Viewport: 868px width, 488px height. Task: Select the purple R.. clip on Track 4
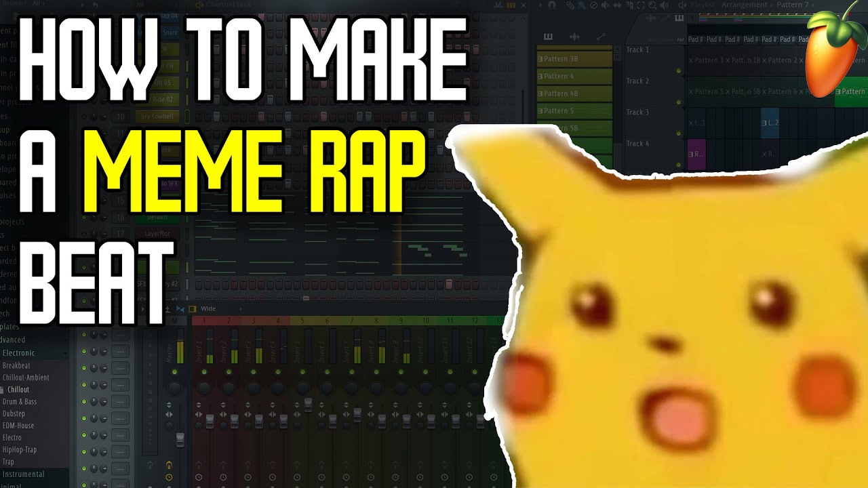(696, 155)
